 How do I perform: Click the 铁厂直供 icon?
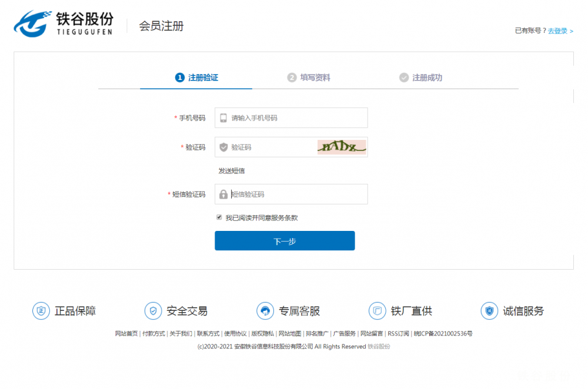pyautogui.click(x=377, y=311)
